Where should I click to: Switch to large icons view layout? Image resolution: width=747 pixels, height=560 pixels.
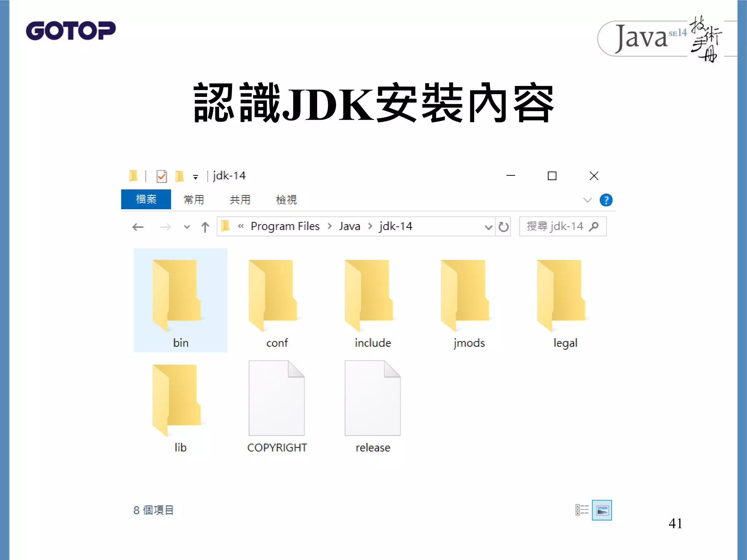tap(602, 510)
